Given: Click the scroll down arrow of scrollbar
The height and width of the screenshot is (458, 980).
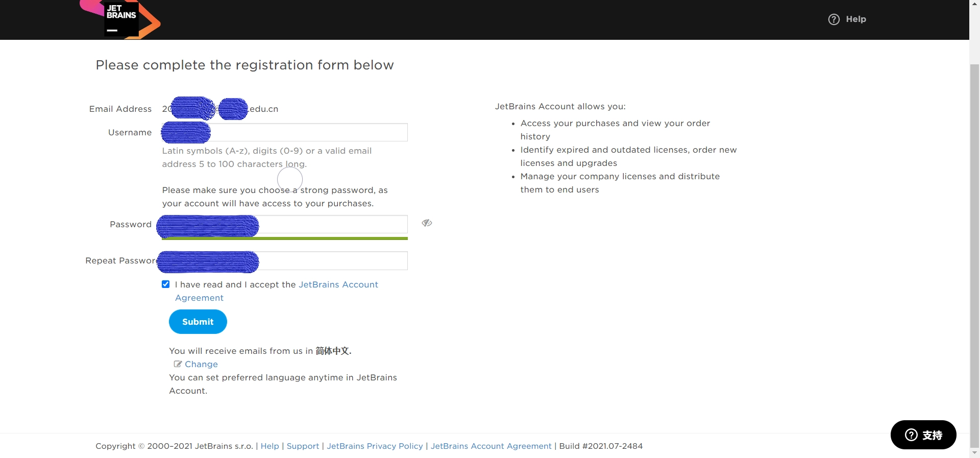Looking at the screenshot, I should coord(974,452).
